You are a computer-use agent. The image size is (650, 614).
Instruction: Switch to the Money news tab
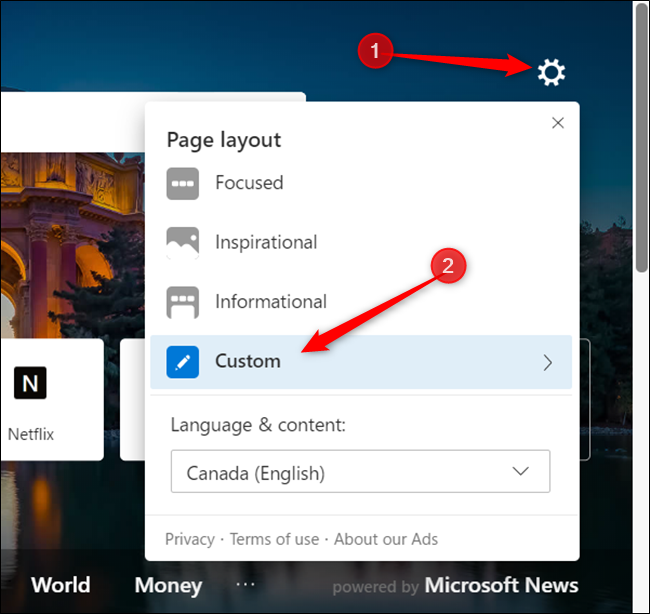[x=168, y=585]
